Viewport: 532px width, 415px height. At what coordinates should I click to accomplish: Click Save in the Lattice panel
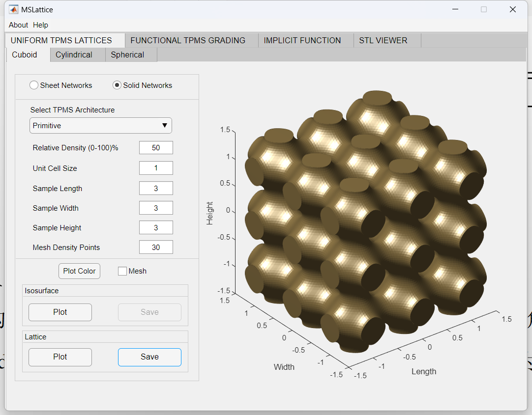149,357
